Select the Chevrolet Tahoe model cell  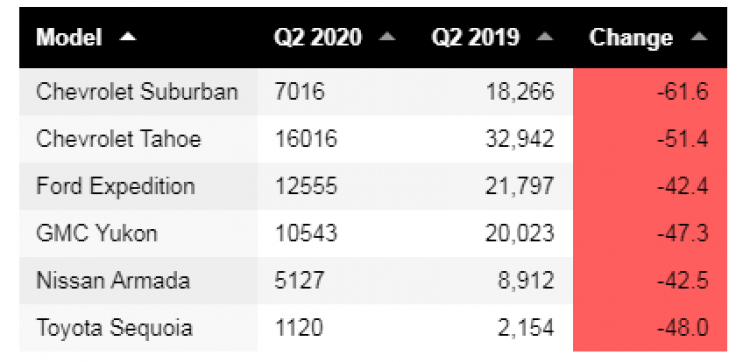pyautogui.click(x=138, y=139)
